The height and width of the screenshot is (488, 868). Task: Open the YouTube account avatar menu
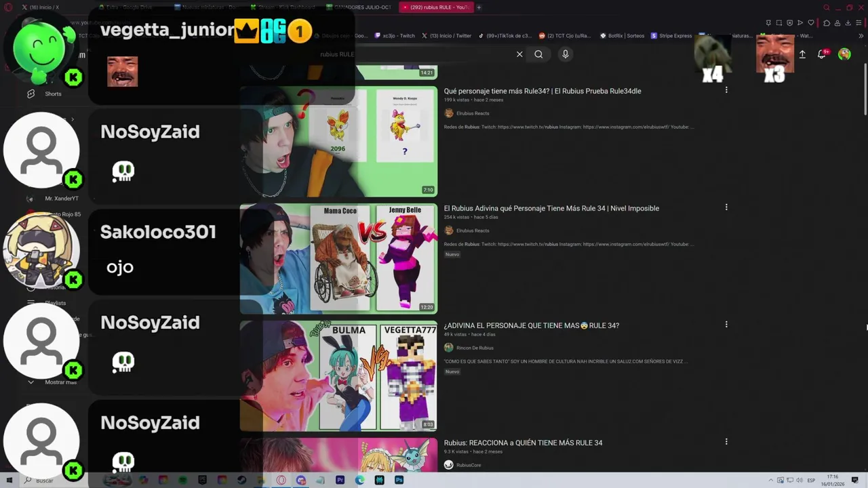844,54
